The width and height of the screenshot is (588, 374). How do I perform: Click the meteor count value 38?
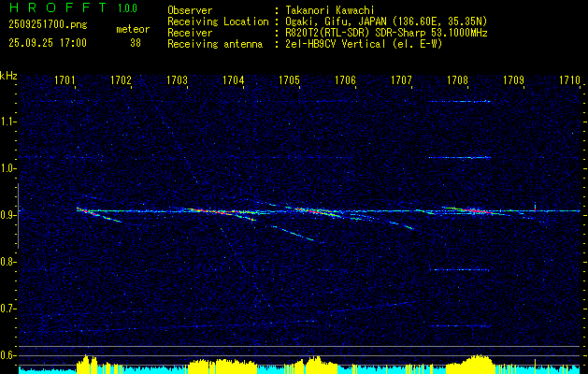[136, 43]
